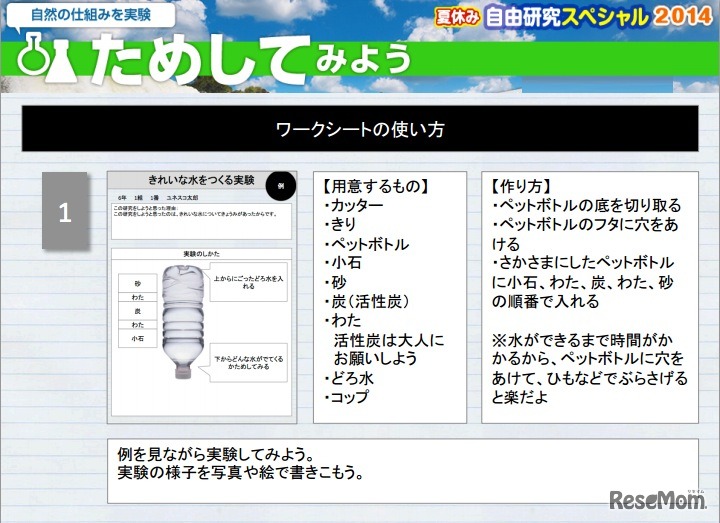720x523 pixels.
Task: Click the きり list item
Action: (340, 224)
